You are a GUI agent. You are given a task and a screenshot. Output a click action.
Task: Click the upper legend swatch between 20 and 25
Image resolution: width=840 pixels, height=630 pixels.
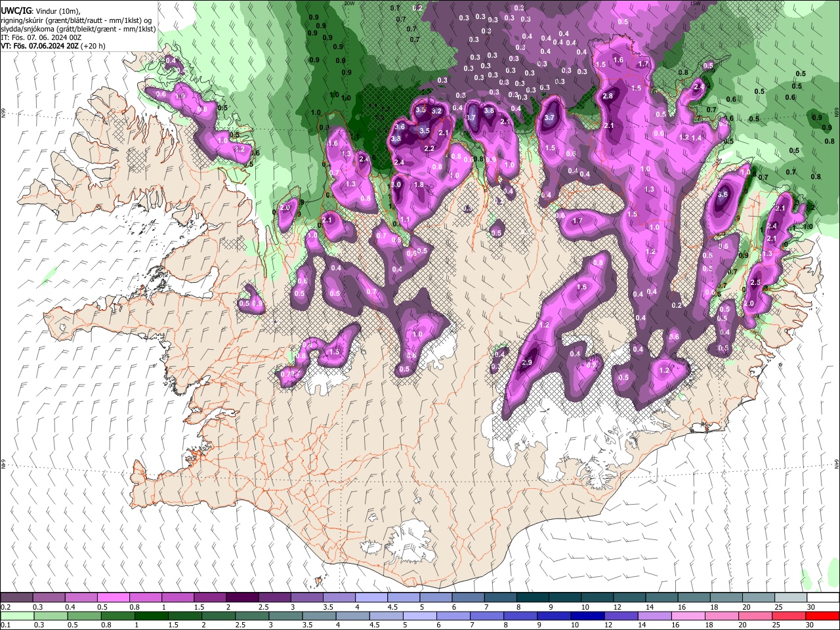click(x=757, y=597)
